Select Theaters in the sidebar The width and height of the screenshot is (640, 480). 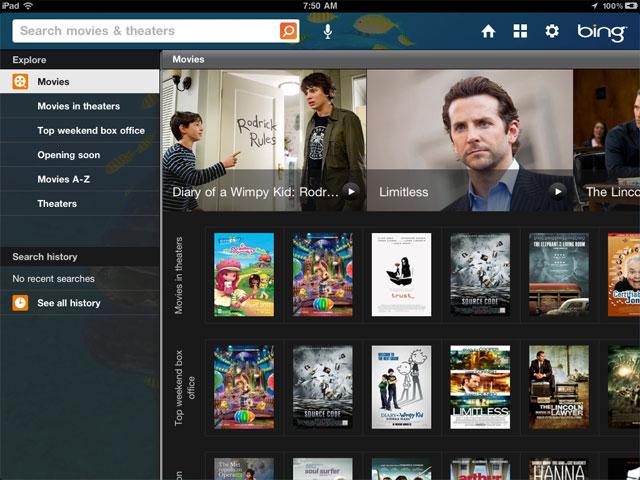80,204
